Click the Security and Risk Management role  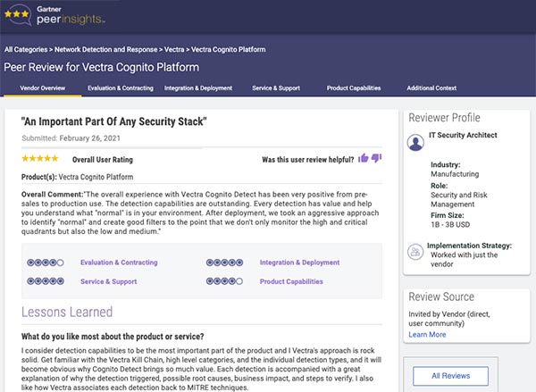pos(459,200)
